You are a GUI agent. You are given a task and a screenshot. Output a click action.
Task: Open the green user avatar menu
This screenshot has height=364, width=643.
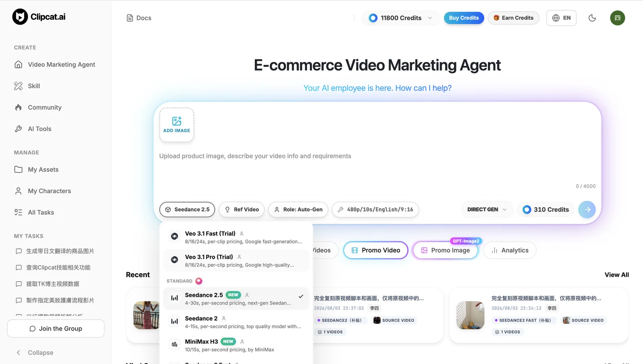[x=617, y=18]
